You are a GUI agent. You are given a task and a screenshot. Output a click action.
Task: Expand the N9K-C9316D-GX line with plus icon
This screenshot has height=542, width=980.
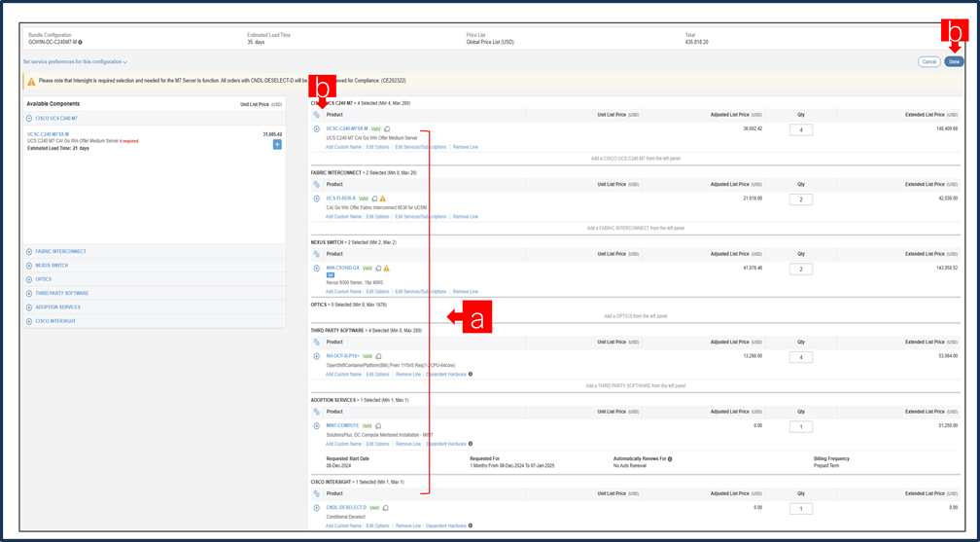pos(316,268)
